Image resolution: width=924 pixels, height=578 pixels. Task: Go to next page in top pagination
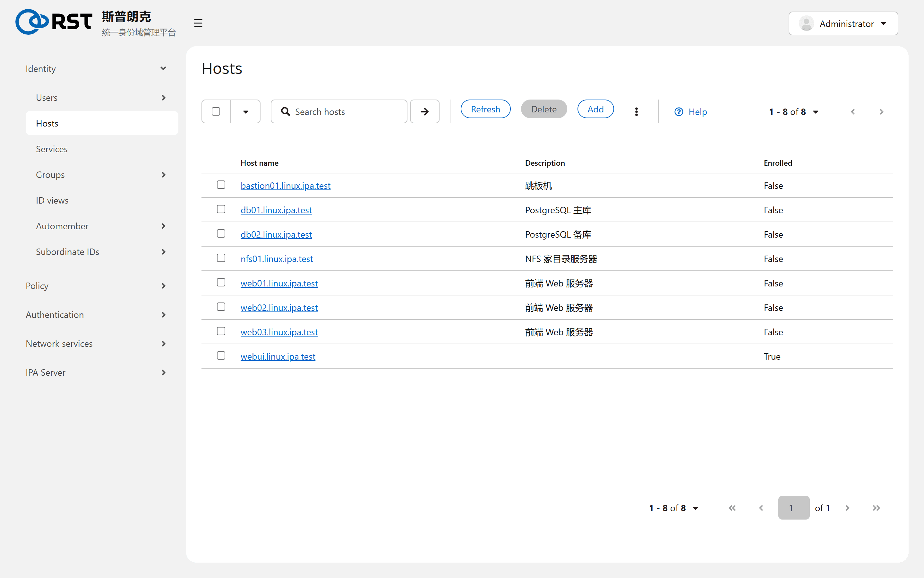click(x=881, y=112)
